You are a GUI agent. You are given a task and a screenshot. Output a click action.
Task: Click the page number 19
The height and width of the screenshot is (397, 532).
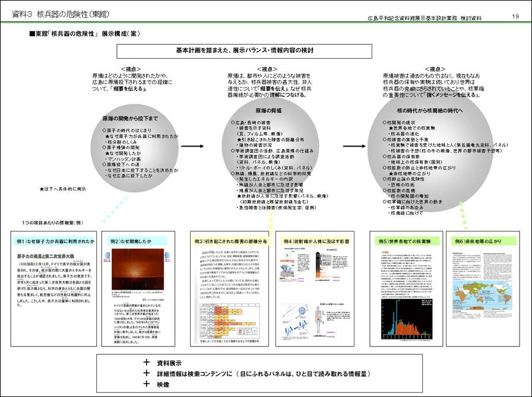click(x=515, y=16)
